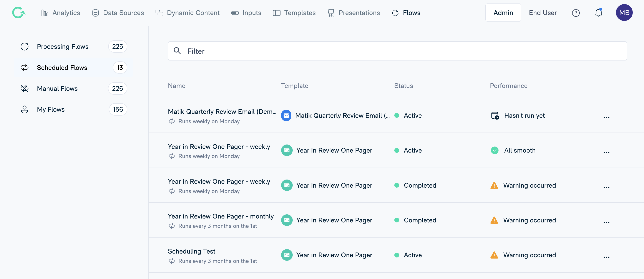
Task: Click the search magnifier icon
Action: click(177, 51)
